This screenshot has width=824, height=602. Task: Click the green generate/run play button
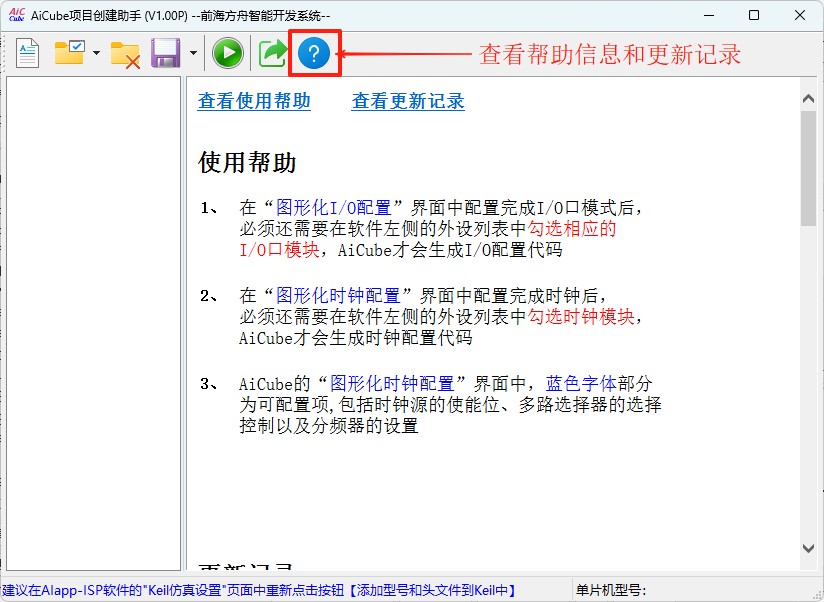pos(228,53)
